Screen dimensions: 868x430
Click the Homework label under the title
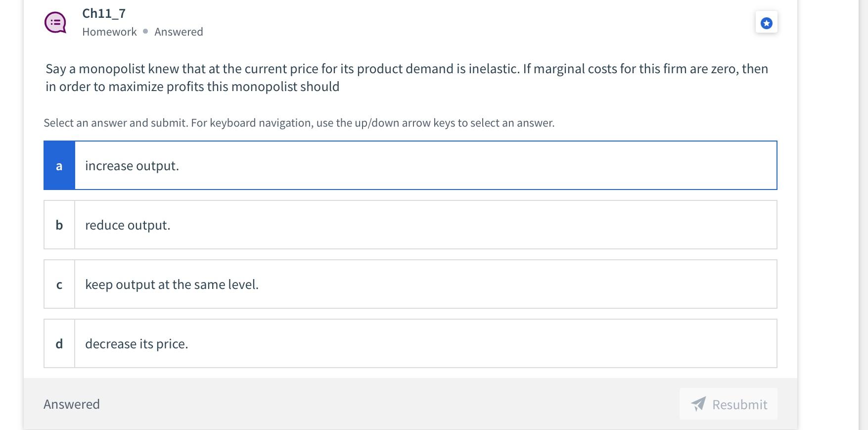tap(109, 32)
